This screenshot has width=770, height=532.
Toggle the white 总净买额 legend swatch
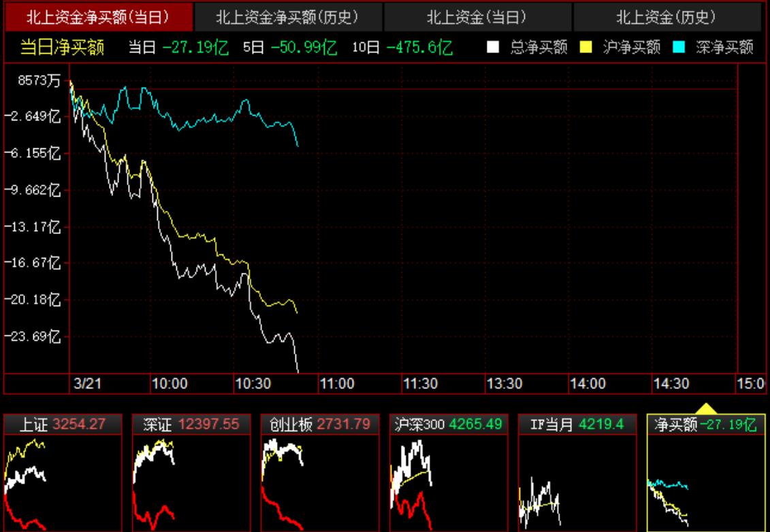[492, 48]
